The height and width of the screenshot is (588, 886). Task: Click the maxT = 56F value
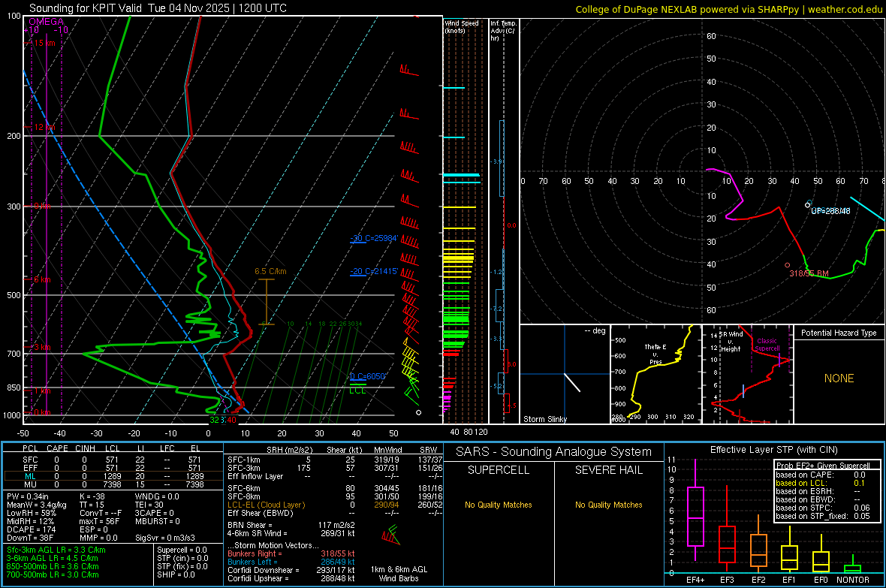[x=99, y=521]
